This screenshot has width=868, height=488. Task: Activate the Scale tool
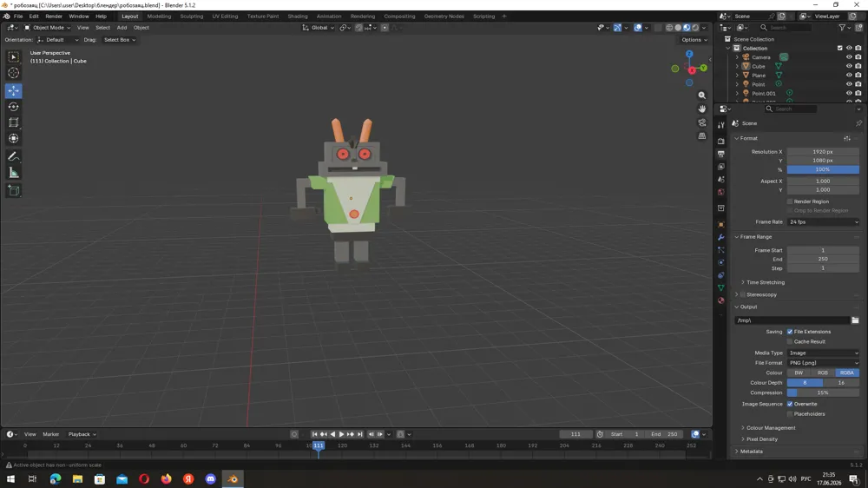(13, 122)
